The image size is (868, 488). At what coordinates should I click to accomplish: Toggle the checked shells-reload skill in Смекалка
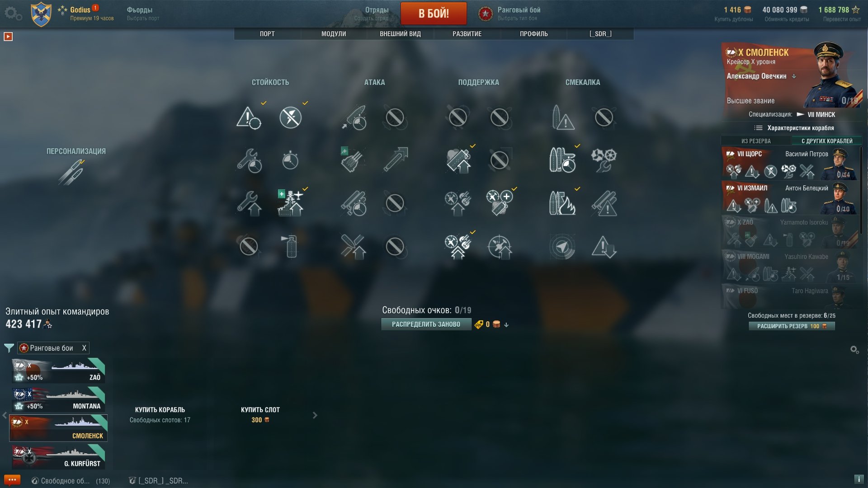(562, 160)
